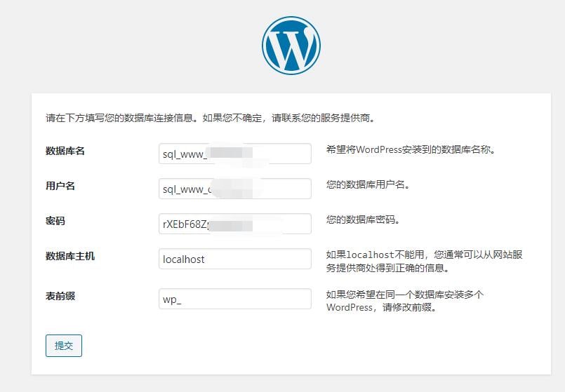565x392 pixels.
Task: Click the 表前缀 field containing wp_
Action: [x=235, y=299]
